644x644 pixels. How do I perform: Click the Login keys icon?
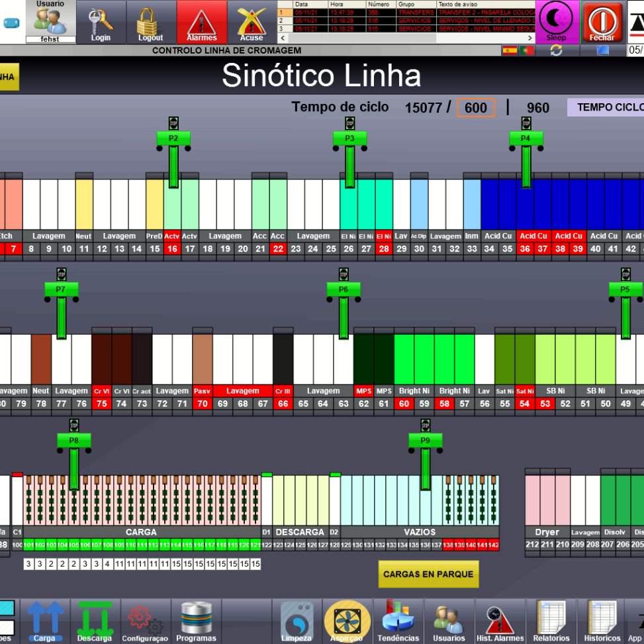click(101, 23)
